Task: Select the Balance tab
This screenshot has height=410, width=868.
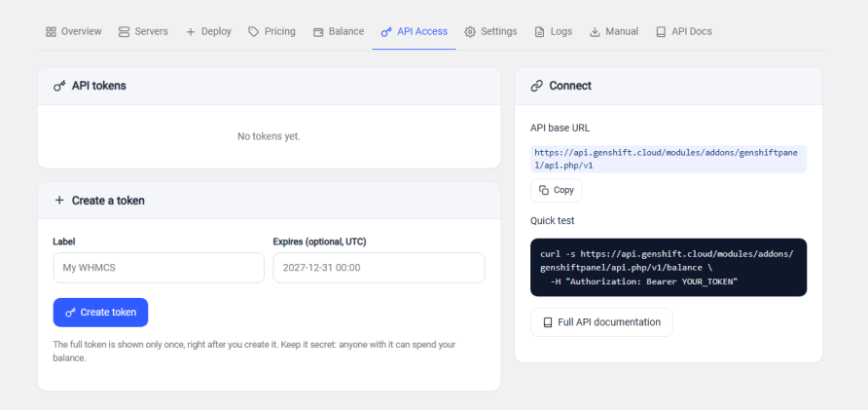Action: (339, 31)
